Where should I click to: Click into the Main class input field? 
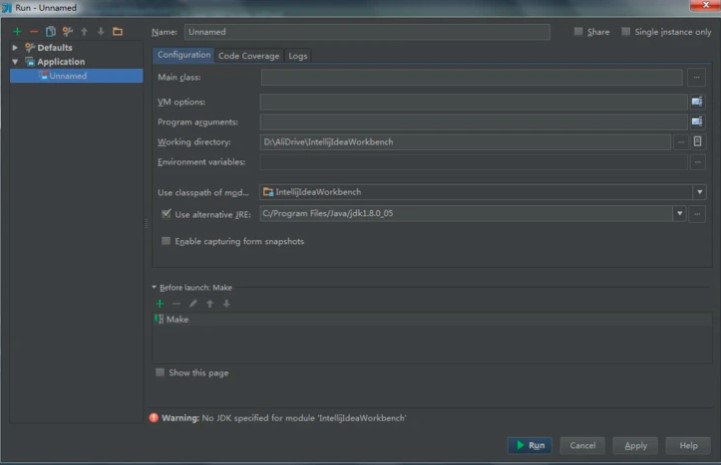point(471,78)
